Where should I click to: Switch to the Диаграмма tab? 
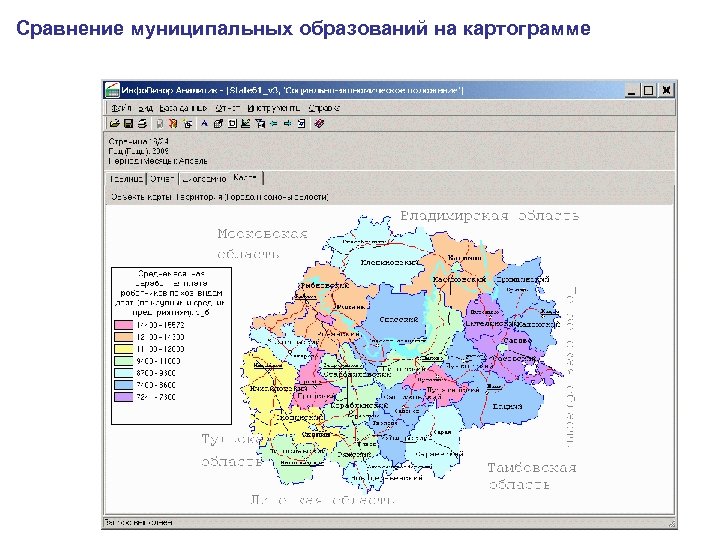tap(204, 179)
